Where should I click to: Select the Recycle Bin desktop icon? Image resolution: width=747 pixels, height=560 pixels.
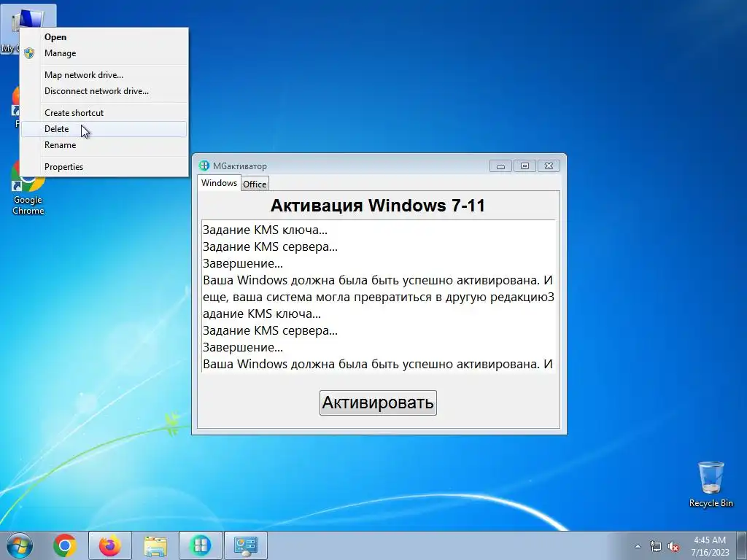click(711, 484)
